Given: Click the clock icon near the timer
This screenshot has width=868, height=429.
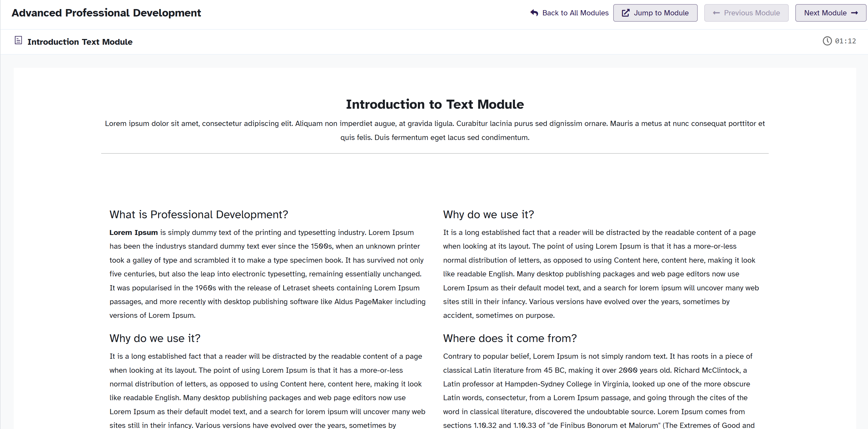Looking at the screenshot, I should coord(827,41).
